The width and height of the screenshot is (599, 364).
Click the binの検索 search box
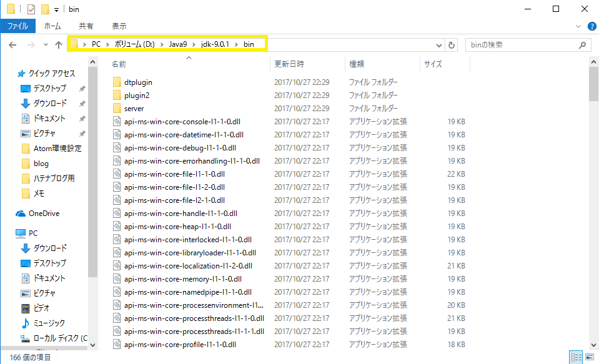pyautogui.click(x=527, y=45)
